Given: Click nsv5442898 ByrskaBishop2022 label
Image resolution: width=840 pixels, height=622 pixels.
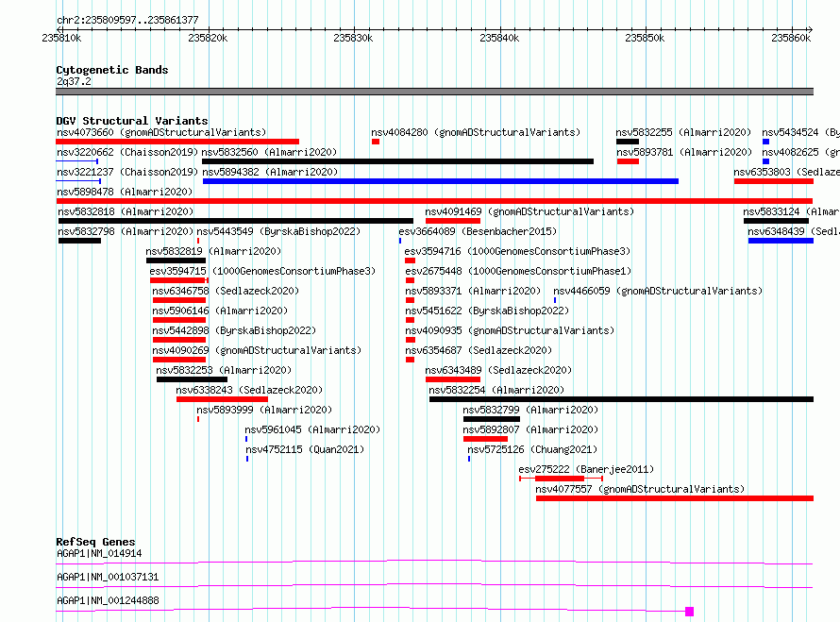Looking at the screenshot, I should click(x=234, y=330).
